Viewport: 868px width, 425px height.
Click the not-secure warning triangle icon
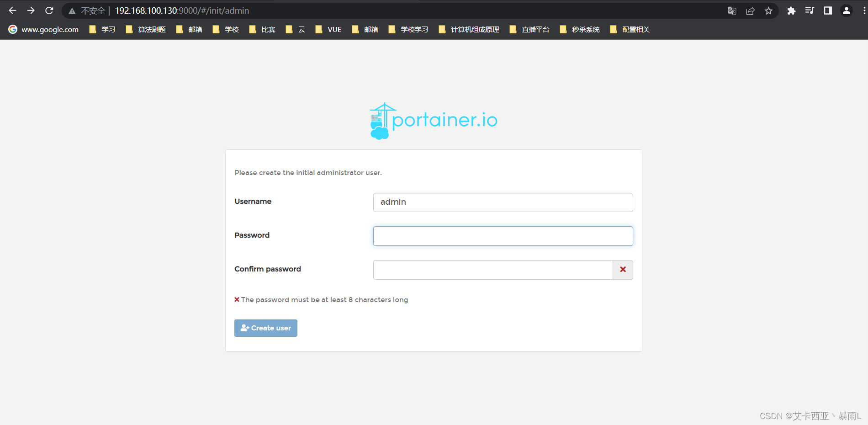72,11
